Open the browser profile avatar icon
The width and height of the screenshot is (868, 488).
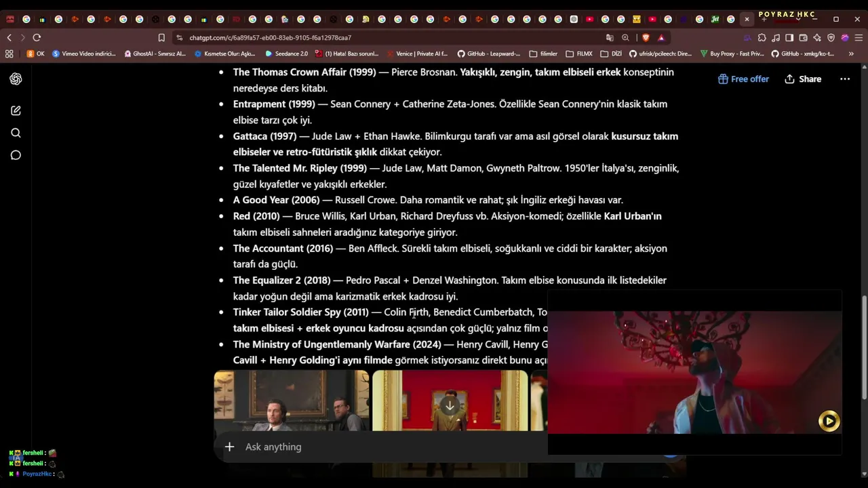845,38
